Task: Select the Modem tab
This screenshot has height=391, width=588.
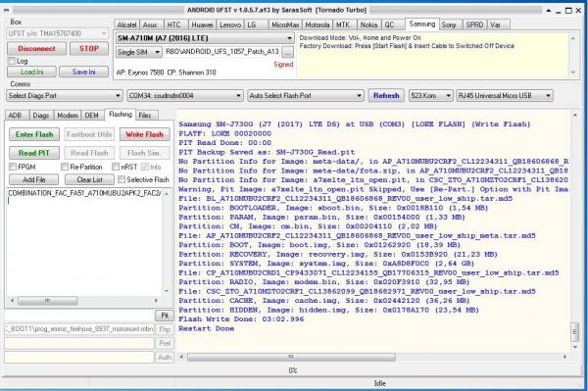Action: [x=68, y=115]
